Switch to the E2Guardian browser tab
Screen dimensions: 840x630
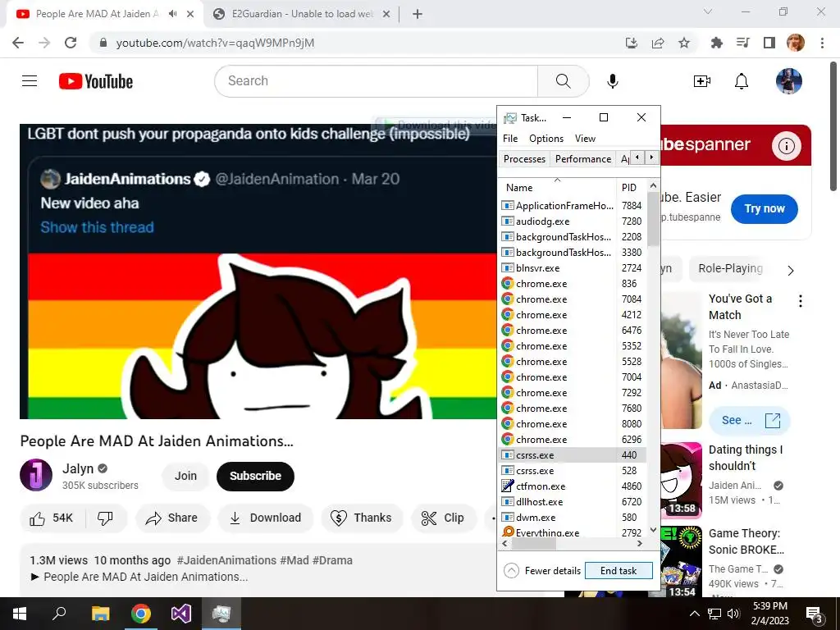(302, 14)
